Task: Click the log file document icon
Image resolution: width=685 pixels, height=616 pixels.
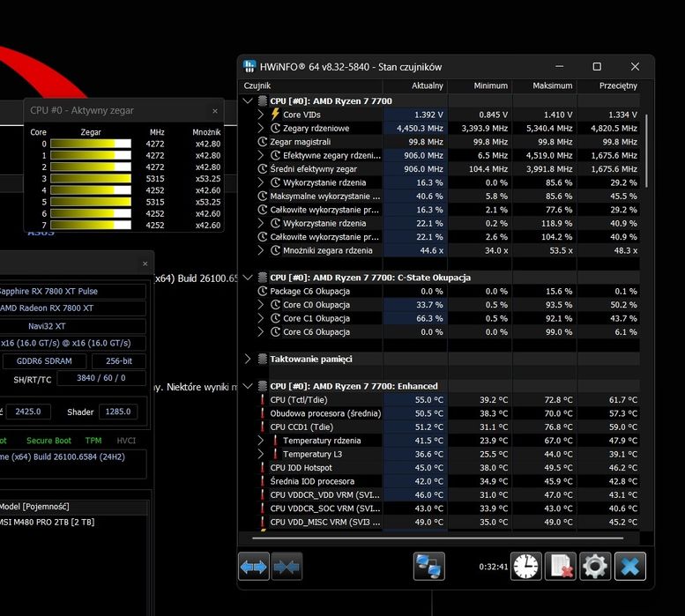Action: coord(561,567)
